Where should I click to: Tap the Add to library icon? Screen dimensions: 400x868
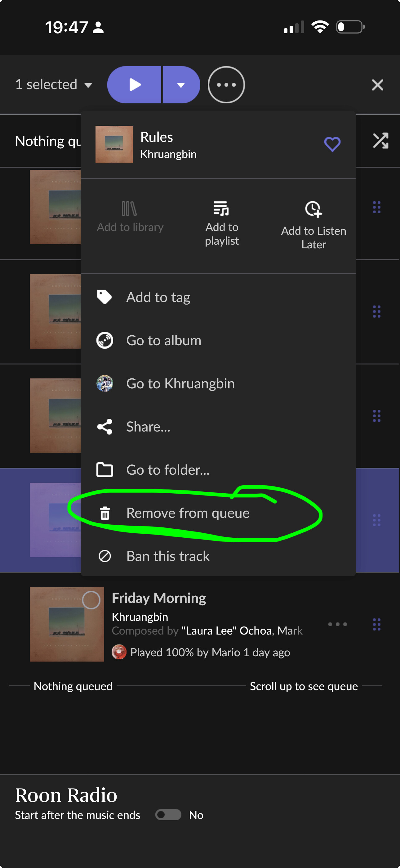pyautogui.click(x=129, y=209)
